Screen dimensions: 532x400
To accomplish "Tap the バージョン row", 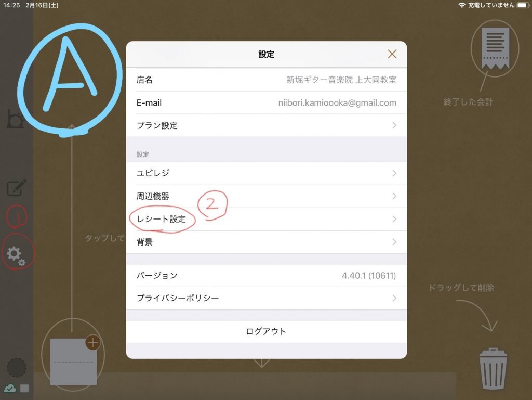I will (x=266, y=275).
